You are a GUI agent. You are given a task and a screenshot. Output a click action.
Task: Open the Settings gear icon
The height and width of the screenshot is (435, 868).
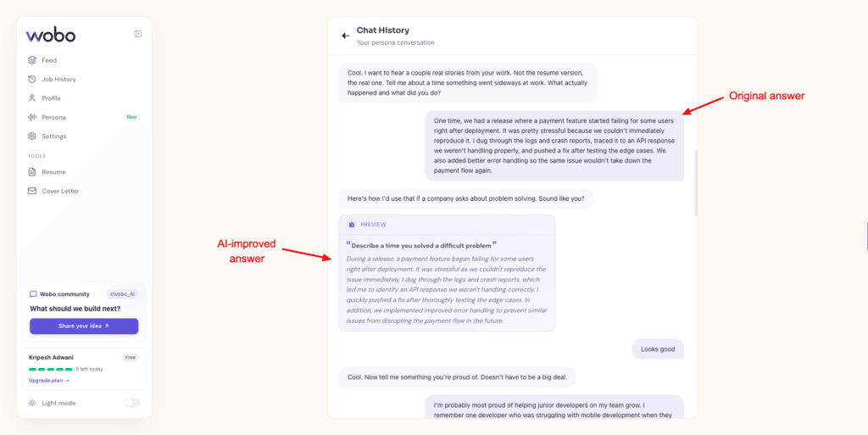32,137
